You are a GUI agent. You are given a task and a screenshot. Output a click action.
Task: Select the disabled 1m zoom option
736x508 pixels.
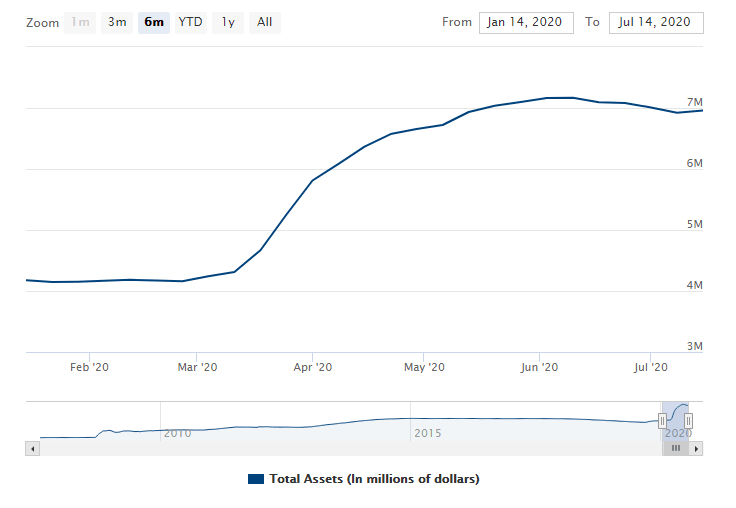[x=80, y=22]
